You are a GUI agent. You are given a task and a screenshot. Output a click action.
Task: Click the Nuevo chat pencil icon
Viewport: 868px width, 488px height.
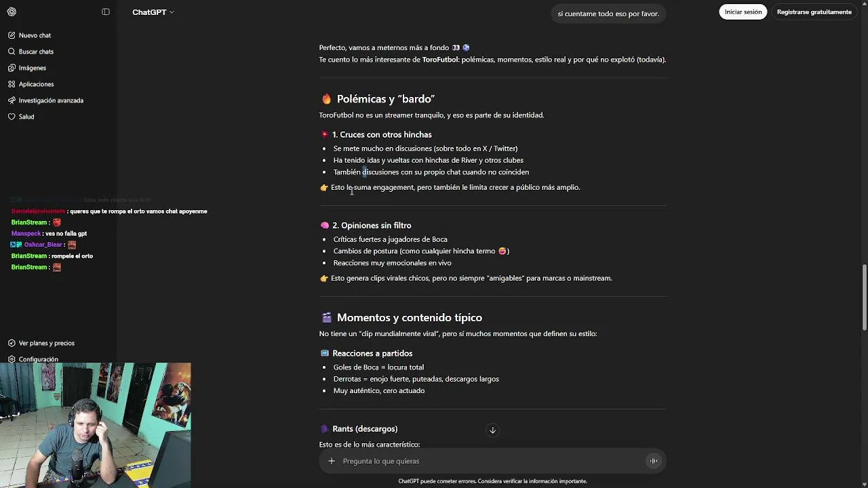[12, 35]
